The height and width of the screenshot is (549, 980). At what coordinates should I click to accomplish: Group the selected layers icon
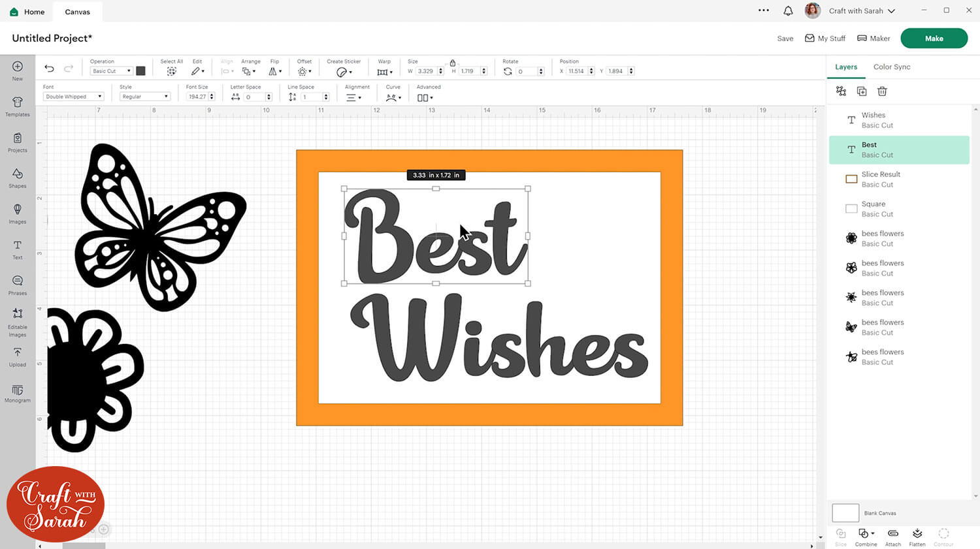click(x=841, y=91)
